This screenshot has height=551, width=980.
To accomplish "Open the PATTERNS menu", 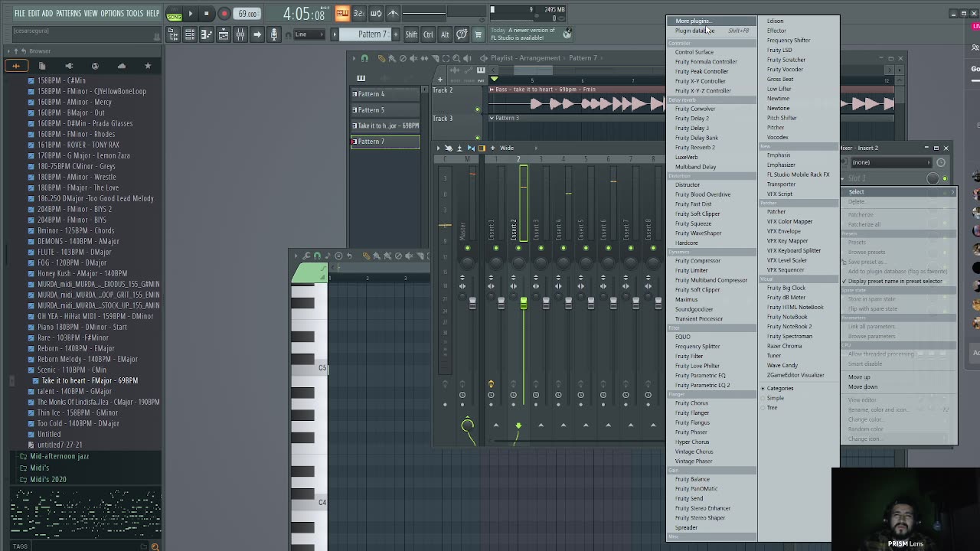I will tap(68, 14).
